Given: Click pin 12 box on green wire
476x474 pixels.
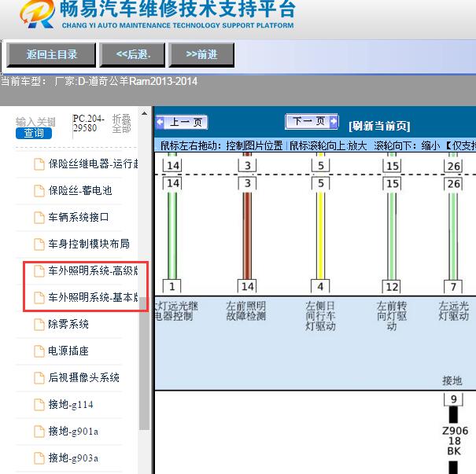Looking at the screenshot, I should [x=391, y=287].
